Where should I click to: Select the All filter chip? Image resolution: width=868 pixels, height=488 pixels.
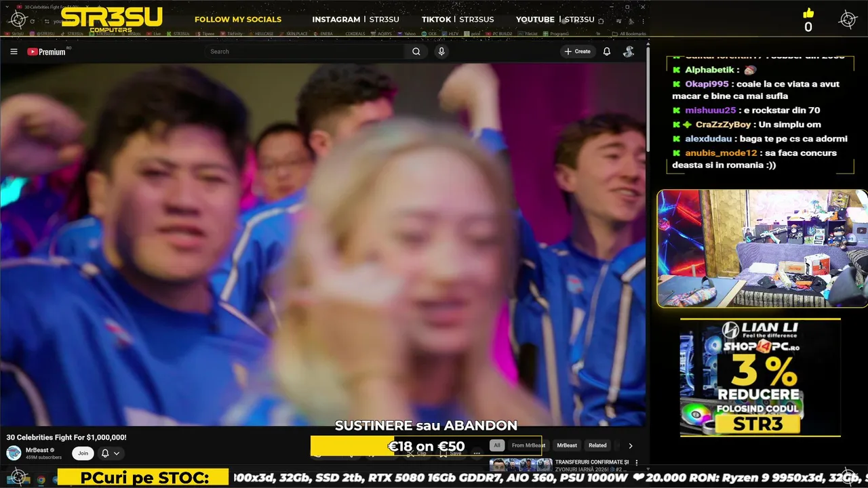click(497, 445)
